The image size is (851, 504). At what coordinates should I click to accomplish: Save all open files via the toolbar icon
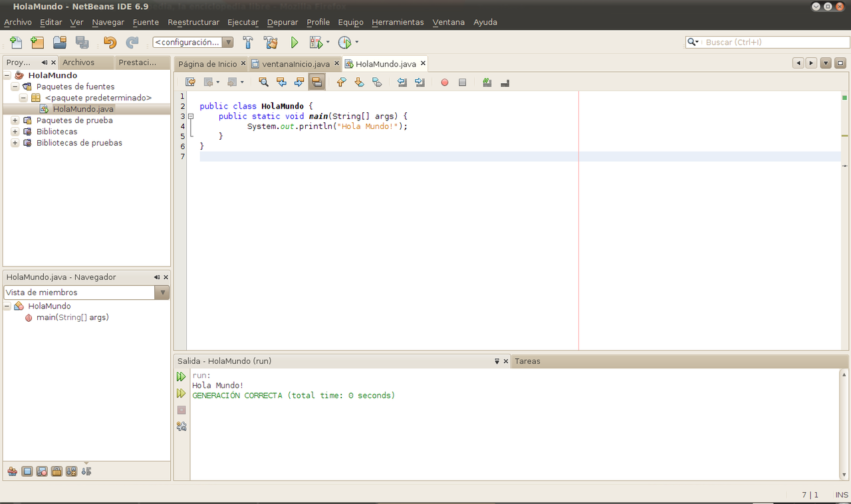81,42
